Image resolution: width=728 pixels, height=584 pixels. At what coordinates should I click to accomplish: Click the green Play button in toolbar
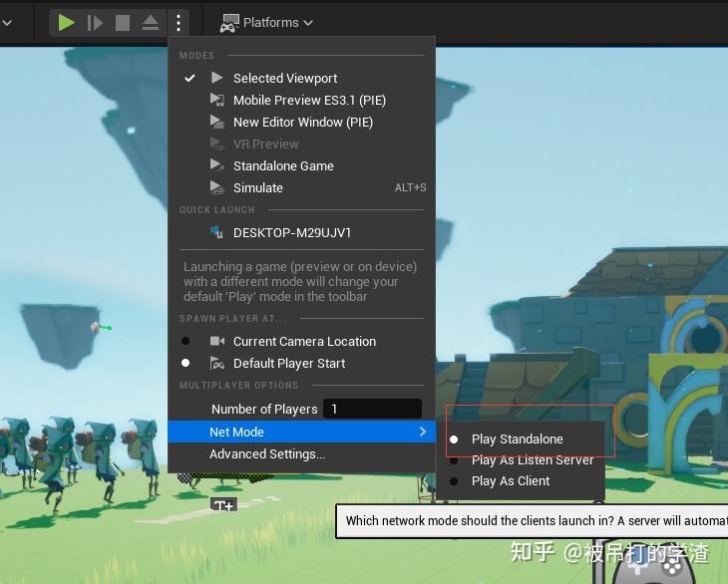coord(66,22)
